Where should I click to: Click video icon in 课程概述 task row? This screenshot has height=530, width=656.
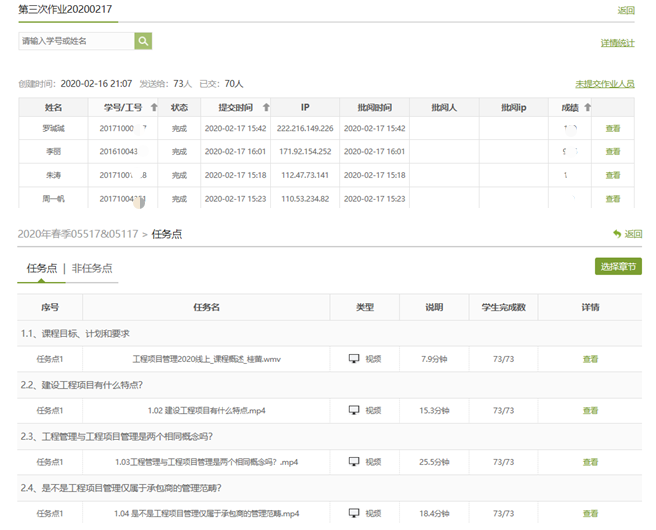coord(353,358)
